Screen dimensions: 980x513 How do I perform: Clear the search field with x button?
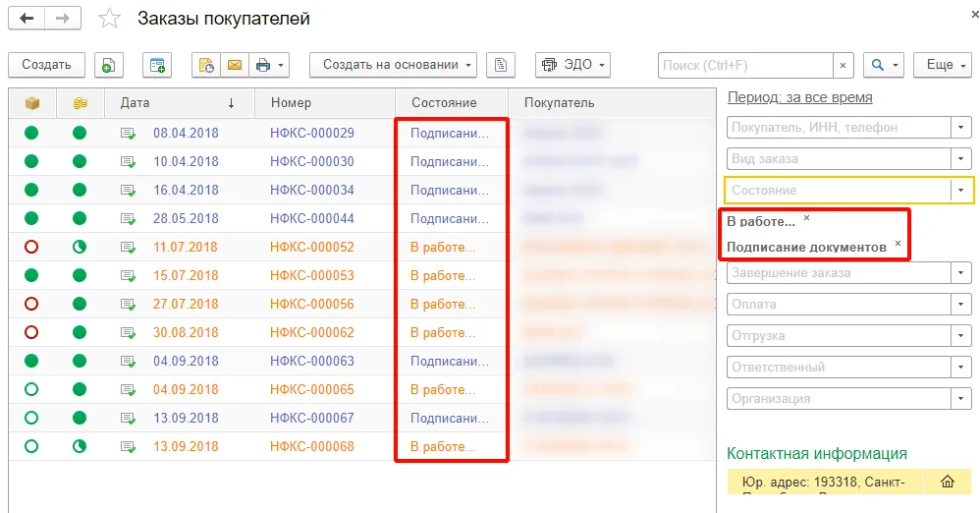pos(844,65)
